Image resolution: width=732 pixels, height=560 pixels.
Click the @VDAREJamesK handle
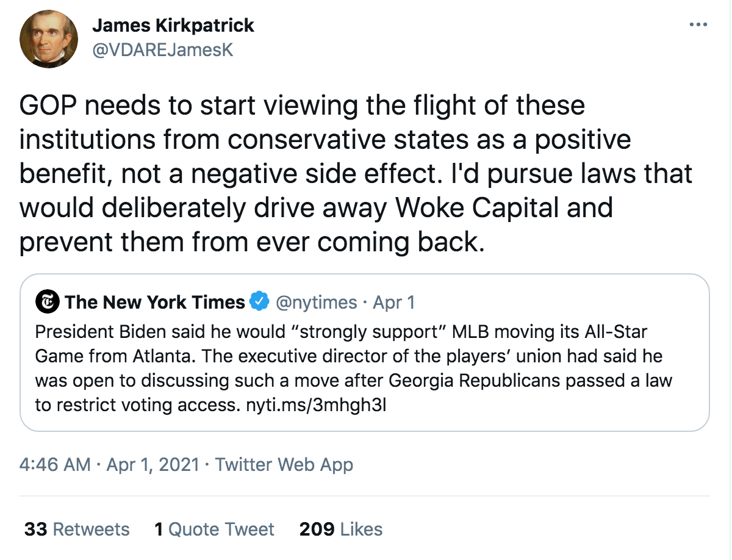(162, 50)
